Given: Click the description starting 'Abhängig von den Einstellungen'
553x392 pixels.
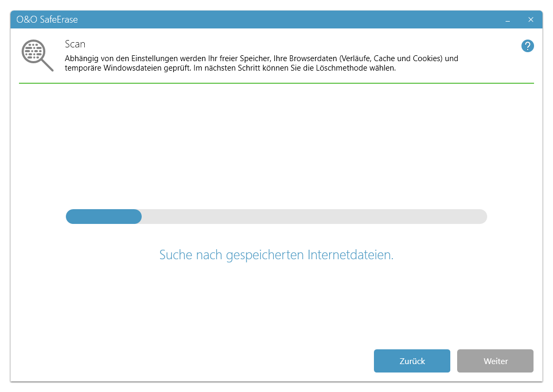Looking at the screenshot, I should (x=261, y=63).
